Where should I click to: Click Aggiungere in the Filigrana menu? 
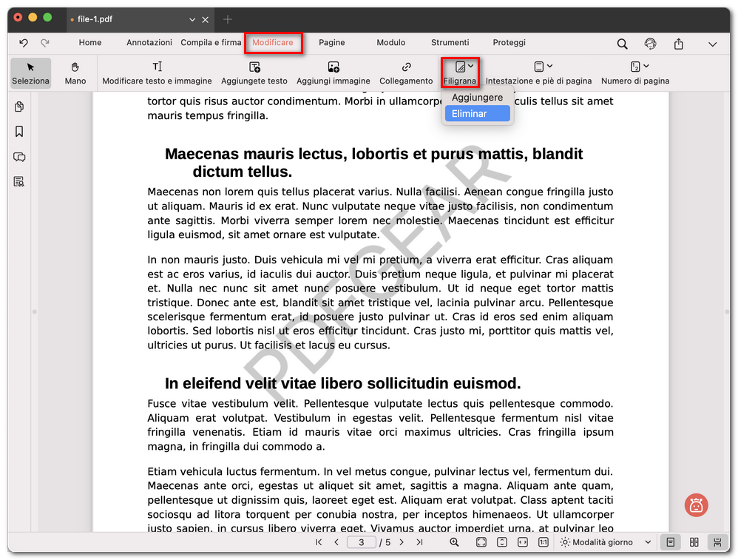coord(477,96)
